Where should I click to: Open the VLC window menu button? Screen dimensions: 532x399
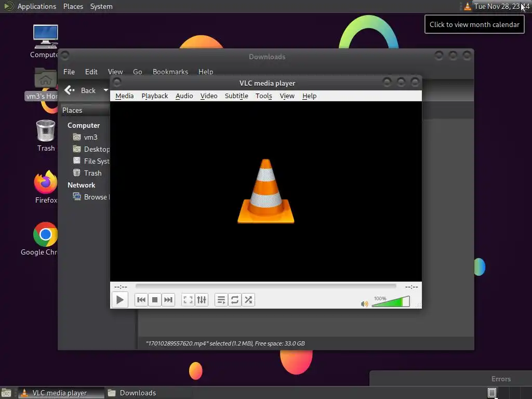[117, 82]
